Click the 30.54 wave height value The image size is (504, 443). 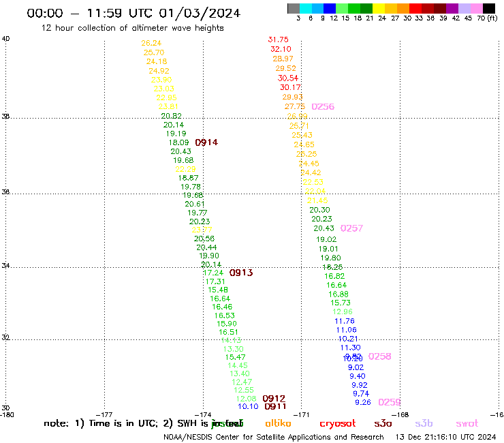point(287,78)
